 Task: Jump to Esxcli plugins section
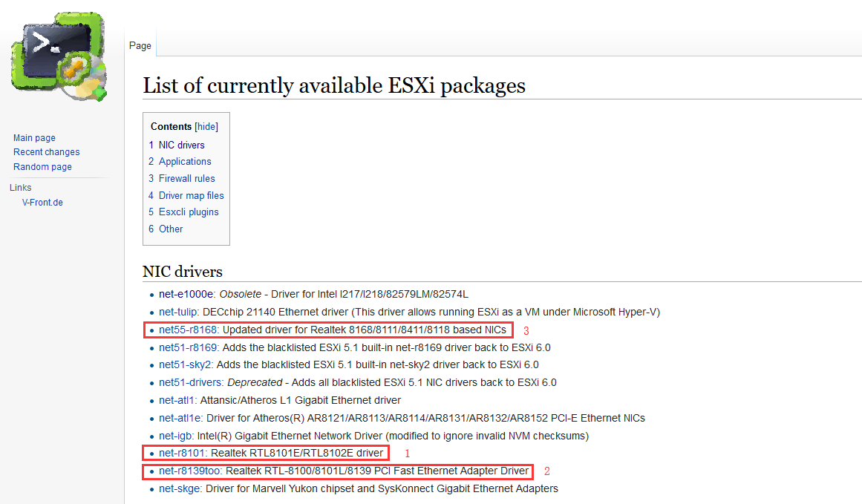point(189,212)
